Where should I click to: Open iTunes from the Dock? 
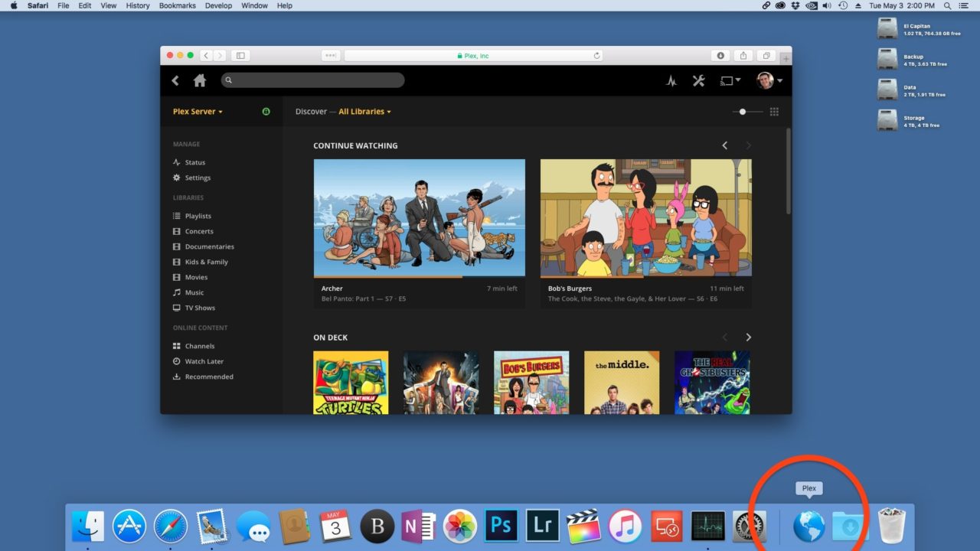pos(626,527)
